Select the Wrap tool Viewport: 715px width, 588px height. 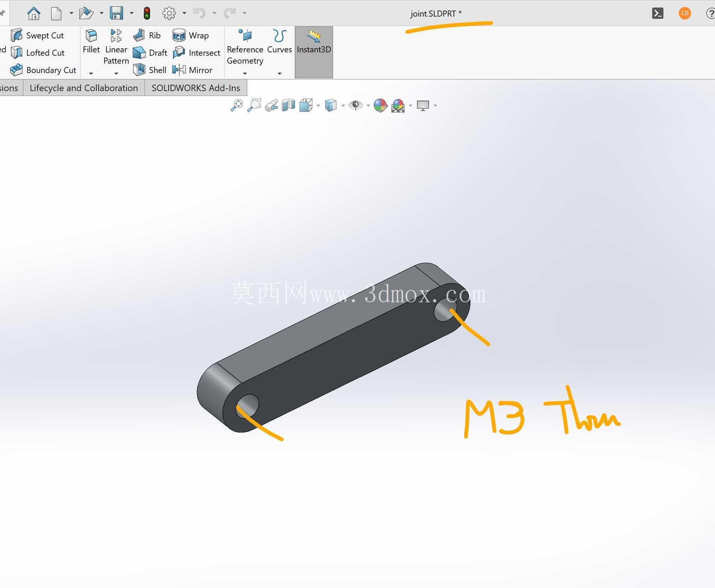pos(190,35)
